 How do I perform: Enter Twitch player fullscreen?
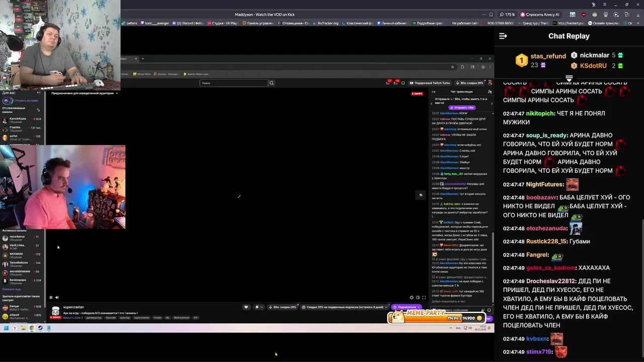(x=424, y=298)
